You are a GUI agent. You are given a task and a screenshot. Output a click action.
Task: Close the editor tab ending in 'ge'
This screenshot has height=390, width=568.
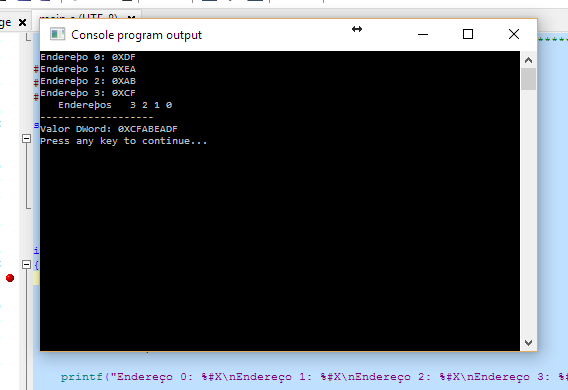point(22,22)
